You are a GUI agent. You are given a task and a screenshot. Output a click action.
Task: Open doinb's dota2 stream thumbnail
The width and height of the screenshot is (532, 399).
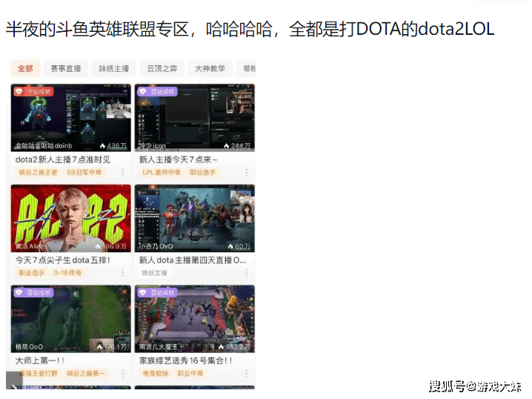point(70,119)
